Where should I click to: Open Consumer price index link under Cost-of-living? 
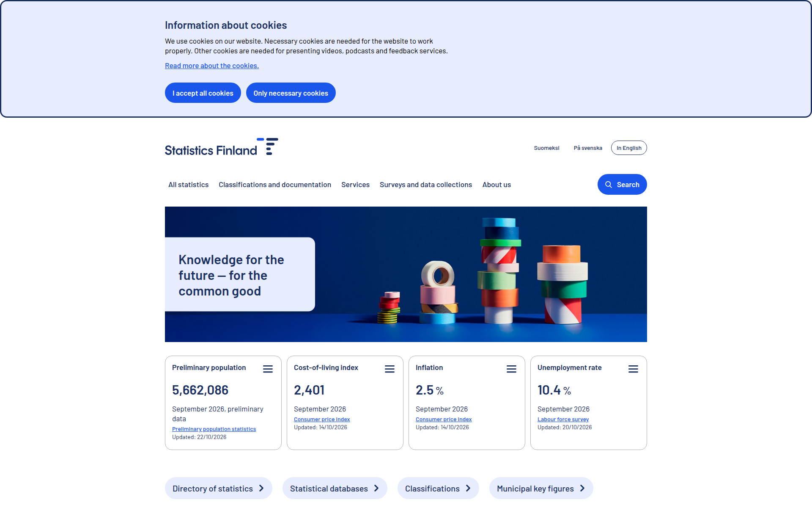pos(322,419)
